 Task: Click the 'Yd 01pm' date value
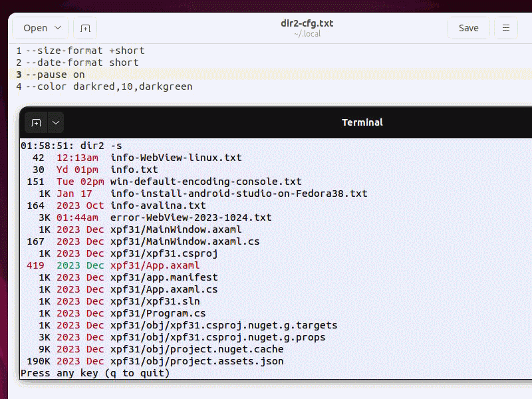77,170
